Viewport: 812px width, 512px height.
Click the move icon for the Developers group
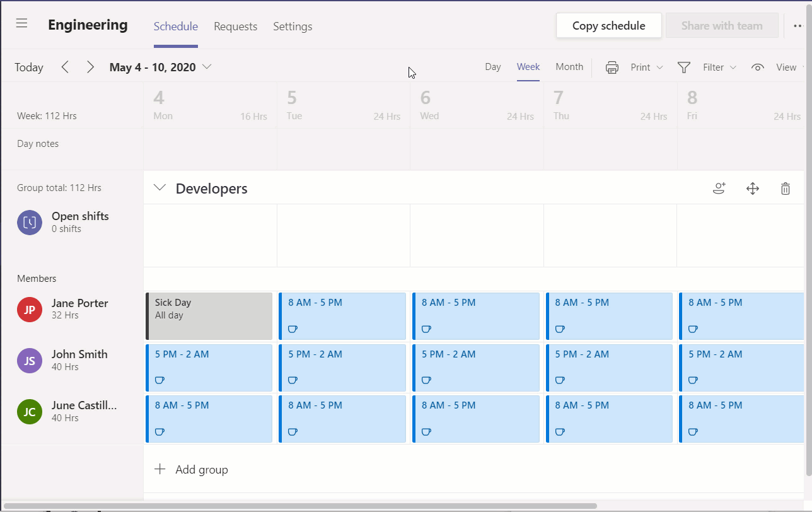(752, 188)
